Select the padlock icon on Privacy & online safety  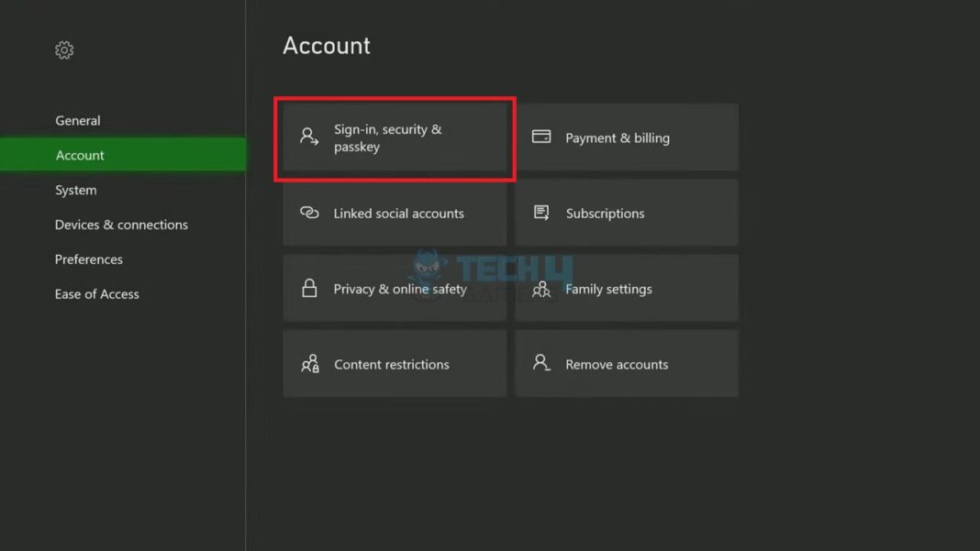307,288
